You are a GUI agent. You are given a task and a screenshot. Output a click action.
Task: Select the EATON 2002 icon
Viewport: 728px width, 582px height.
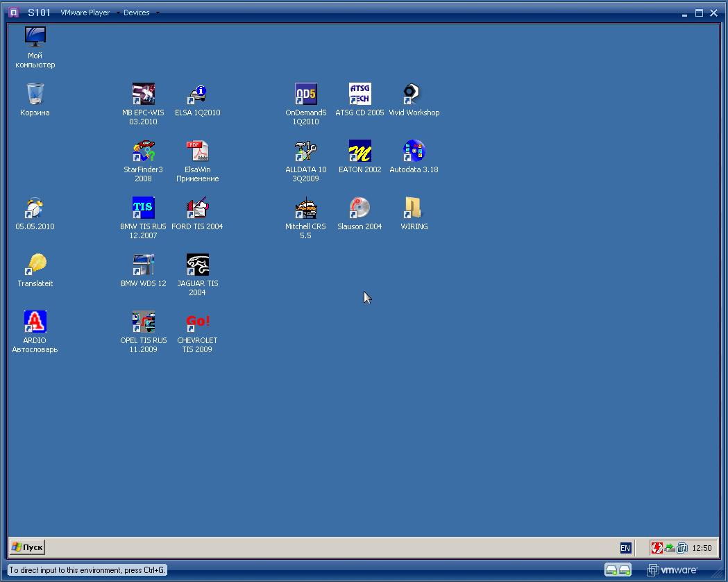[359, 151]
